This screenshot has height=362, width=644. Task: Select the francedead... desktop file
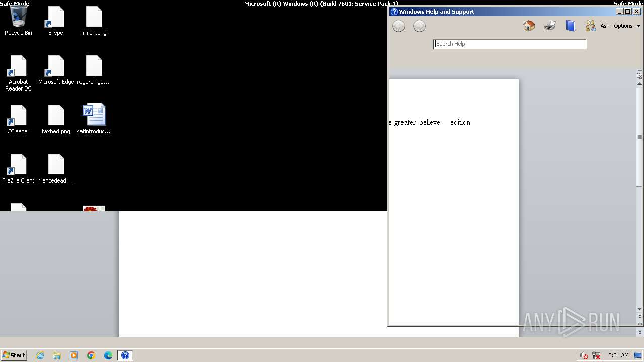tap(56, 169)
